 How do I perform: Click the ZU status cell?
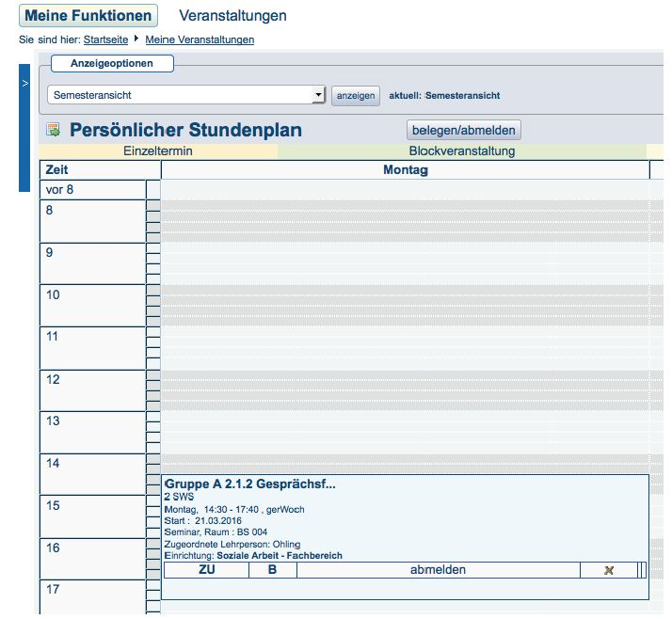coord(207,570)
